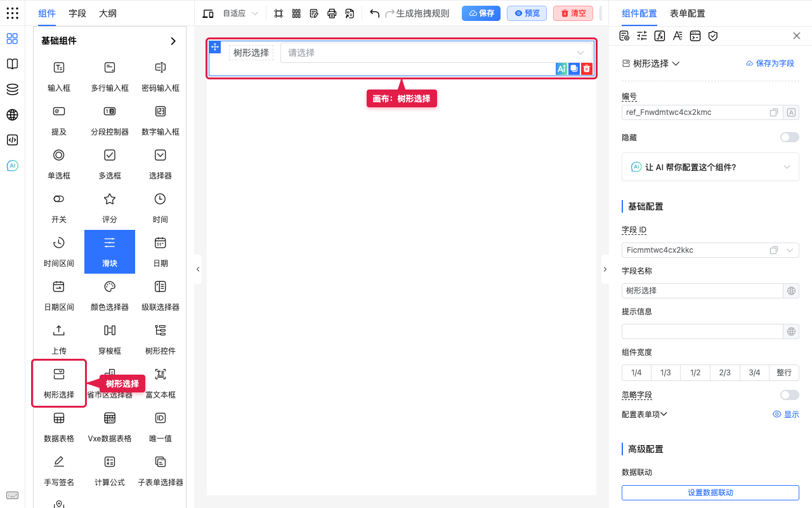Open the 树形选择 component type dropdown
The image size is (812, 508).
tap(651, 63)
